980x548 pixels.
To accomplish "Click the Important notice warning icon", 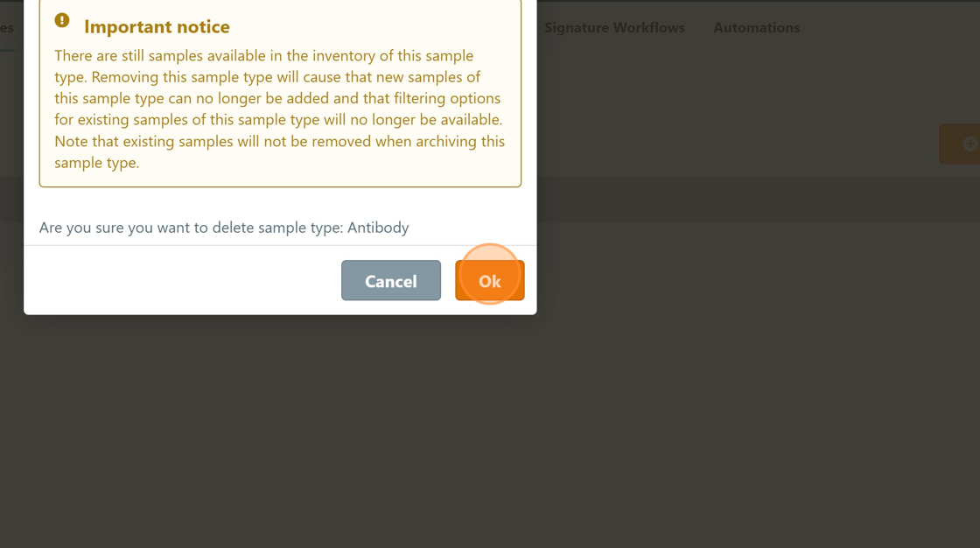I will click(x=62, y=20).
